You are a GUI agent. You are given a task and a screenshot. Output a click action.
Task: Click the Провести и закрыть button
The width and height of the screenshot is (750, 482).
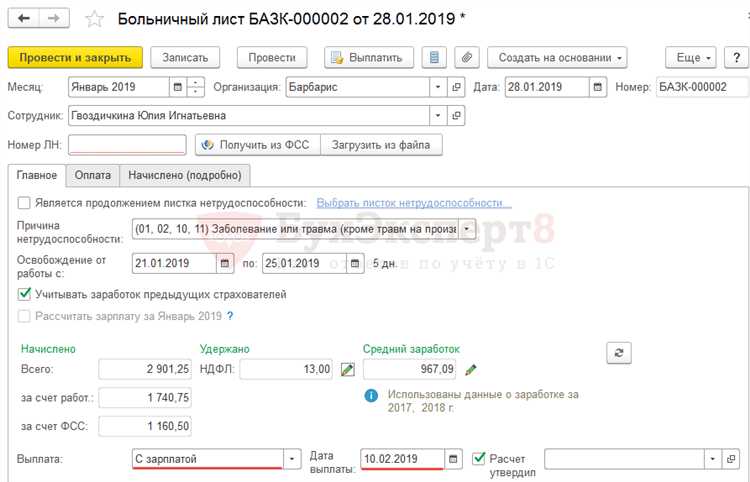pos(75,58)
